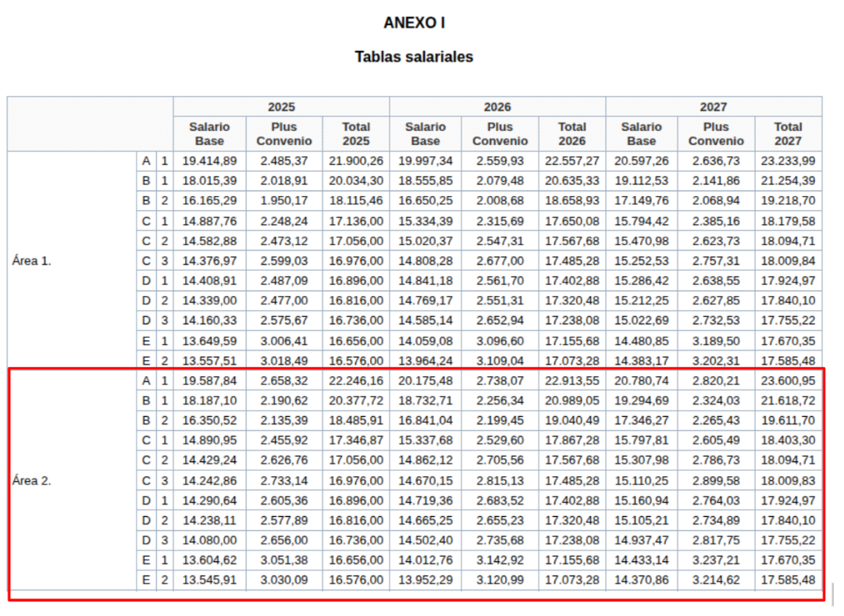Select the 2026 year column header
844x616 pixels.
pos(497,107)
